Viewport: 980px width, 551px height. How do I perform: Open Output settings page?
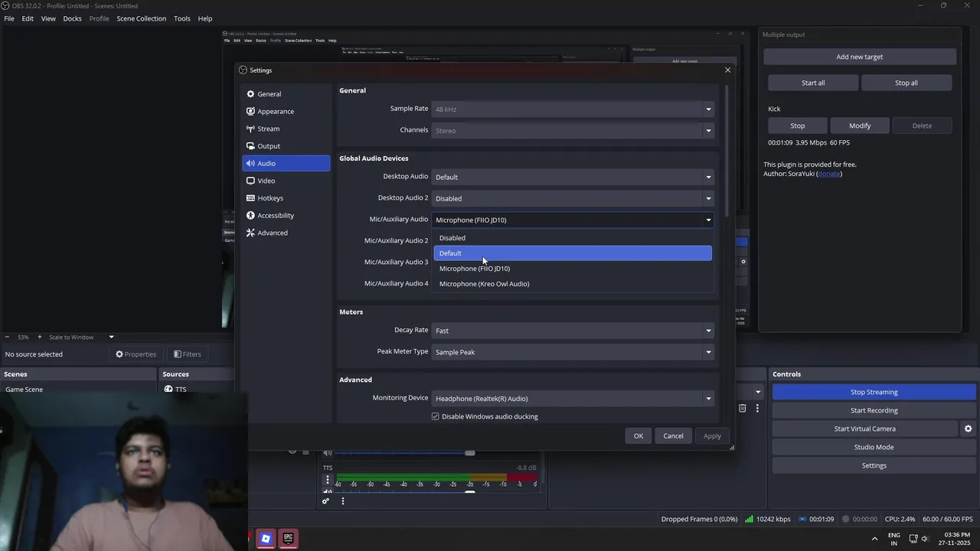coord(286,146)
